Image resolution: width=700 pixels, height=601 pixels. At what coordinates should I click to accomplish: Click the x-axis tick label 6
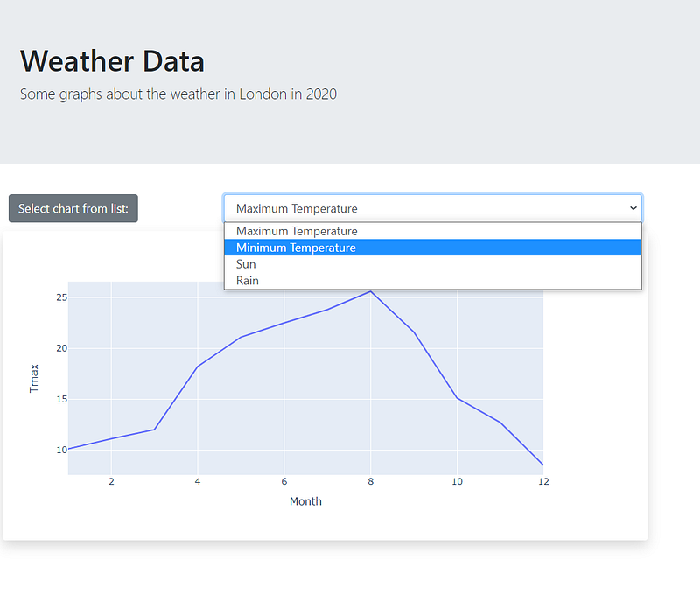click(283, 481)
